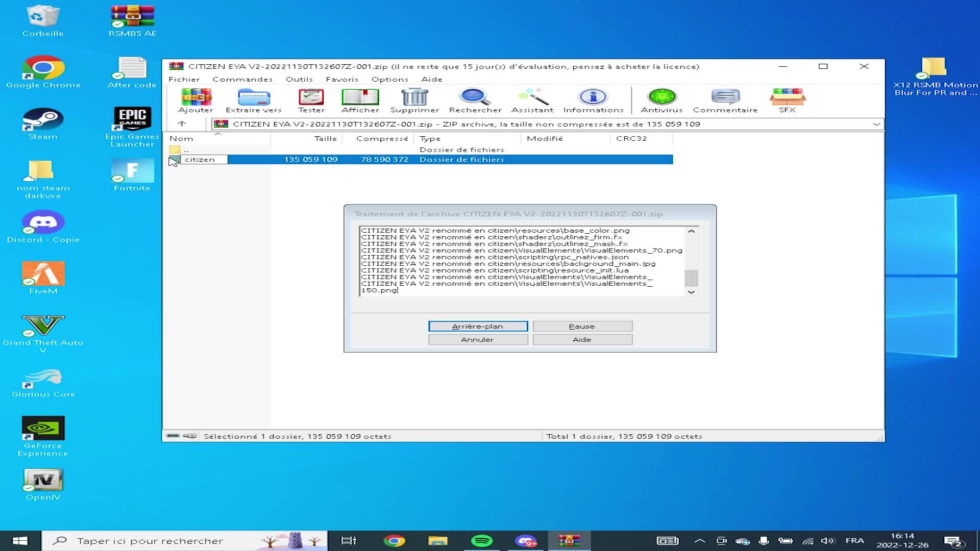Open the Commandes menu
The image size is (980, 551).
242,79
